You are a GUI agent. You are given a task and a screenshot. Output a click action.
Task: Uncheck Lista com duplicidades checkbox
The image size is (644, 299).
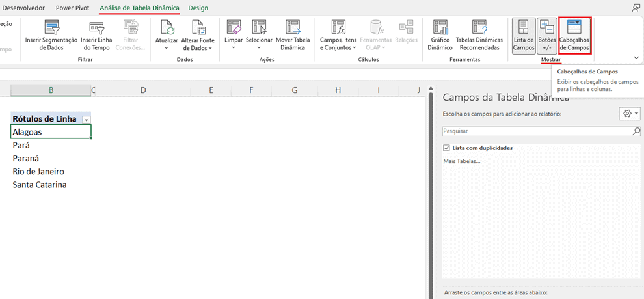tap(446, 148)
